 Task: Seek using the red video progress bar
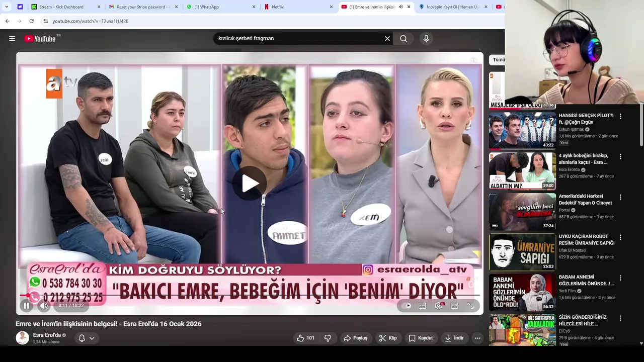[x=250, y=296]
